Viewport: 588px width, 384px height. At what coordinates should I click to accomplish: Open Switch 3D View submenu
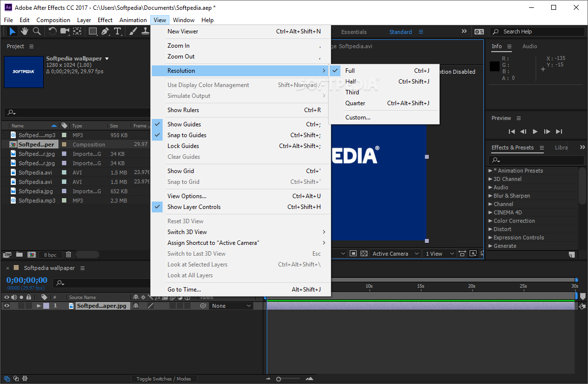pos(241,232)
